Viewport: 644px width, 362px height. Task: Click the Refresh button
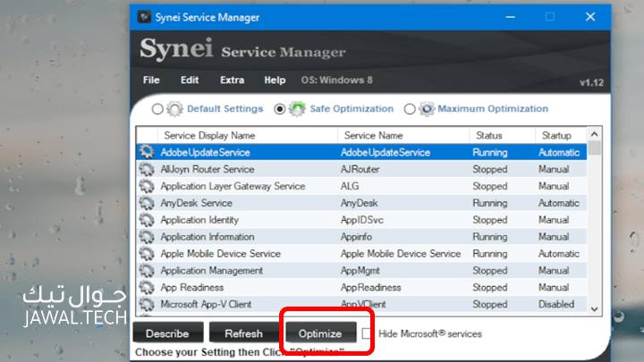click(x=243, y=333)
